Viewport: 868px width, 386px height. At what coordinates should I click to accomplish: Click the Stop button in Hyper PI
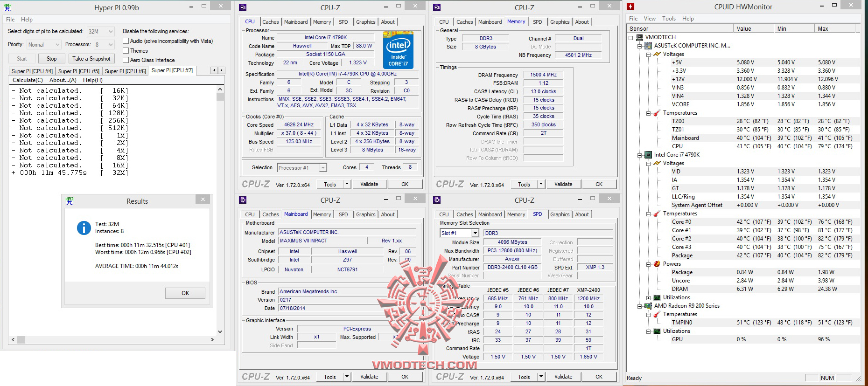[52, 59]
